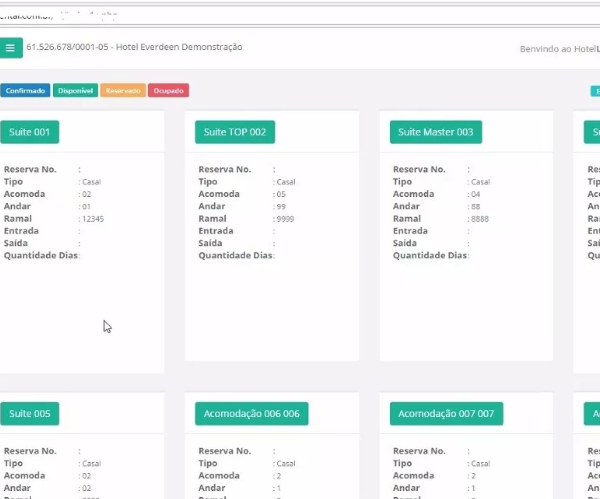Select the red Ocupado status badge
Image resolution: width=600 pixels, height=499 pixels.
(169, 91)
